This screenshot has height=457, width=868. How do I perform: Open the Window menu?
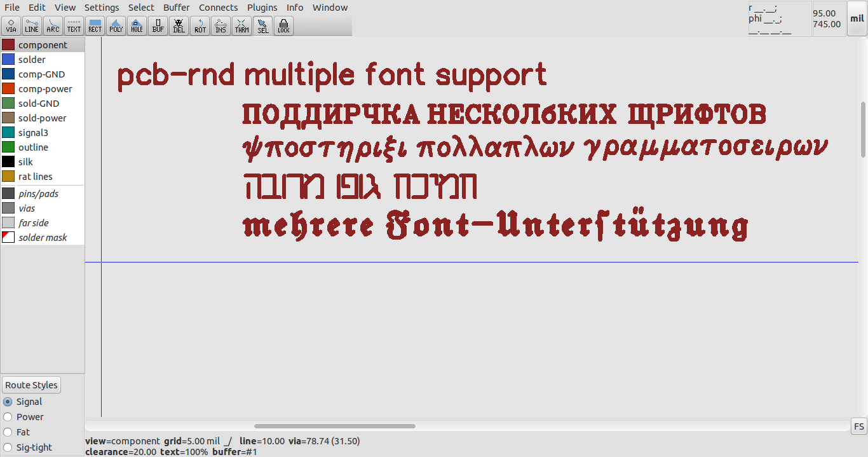(330, 8)
